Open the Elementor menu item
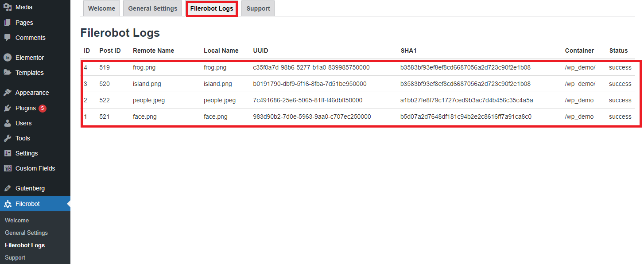The width and height of the screenshot is (644, 264). click(35, 58)
